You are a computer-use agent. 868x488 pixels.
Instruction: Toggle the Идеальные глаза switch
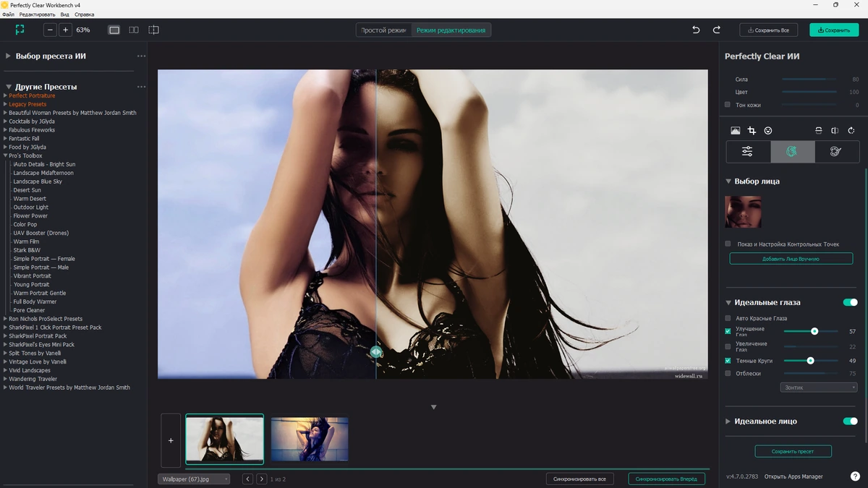coord(850,302)
